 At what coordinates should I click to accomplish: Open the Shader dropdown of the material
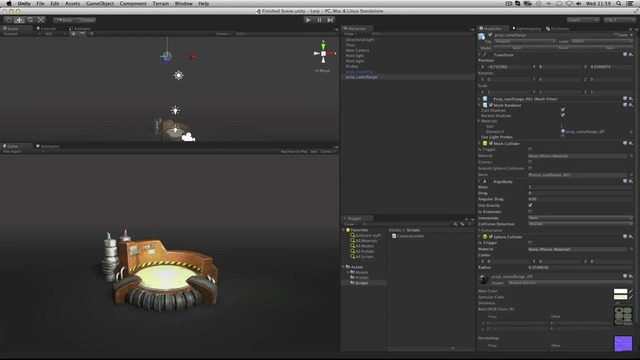point(570,283)
